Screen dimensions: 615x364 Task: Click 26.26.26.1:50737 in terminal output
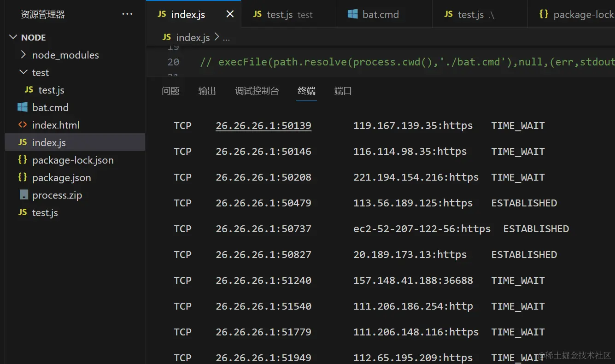(x=264, y=229)
